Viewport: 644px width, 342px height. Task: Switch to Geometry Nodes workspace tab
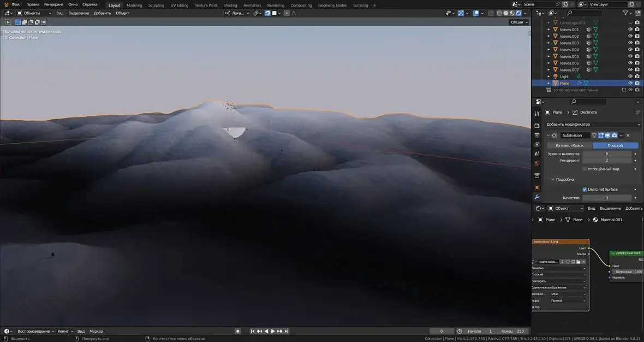point(332,5)
